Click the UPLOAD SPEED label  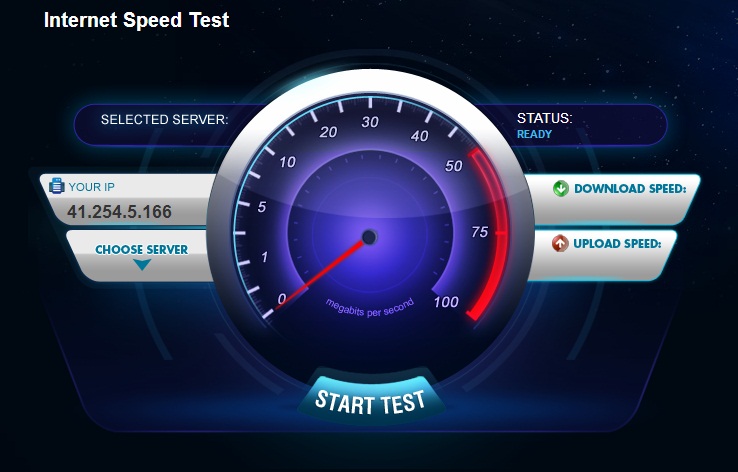click(617, 244)
